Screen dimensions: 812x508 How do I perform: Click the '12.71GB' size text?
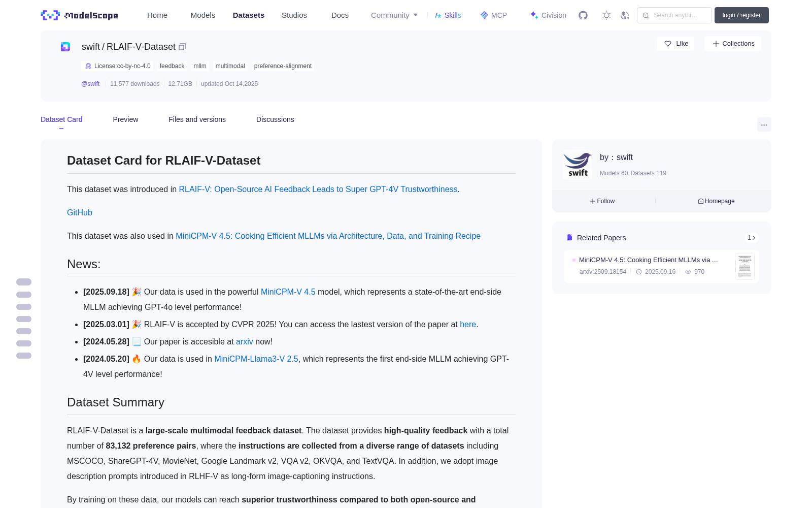pyautogui.click(x=180, y=84)
